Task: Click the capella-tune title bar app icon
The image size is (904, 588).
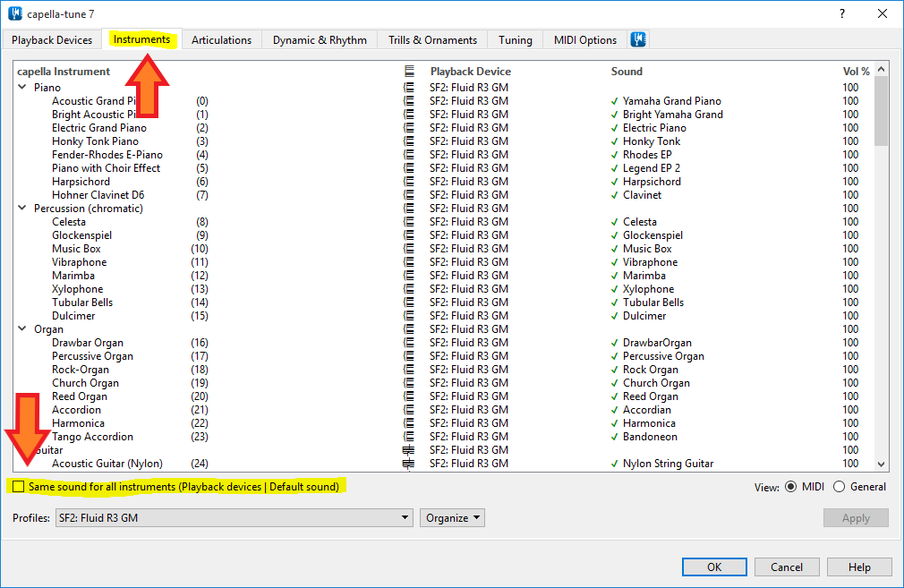Action: (15, 13)
